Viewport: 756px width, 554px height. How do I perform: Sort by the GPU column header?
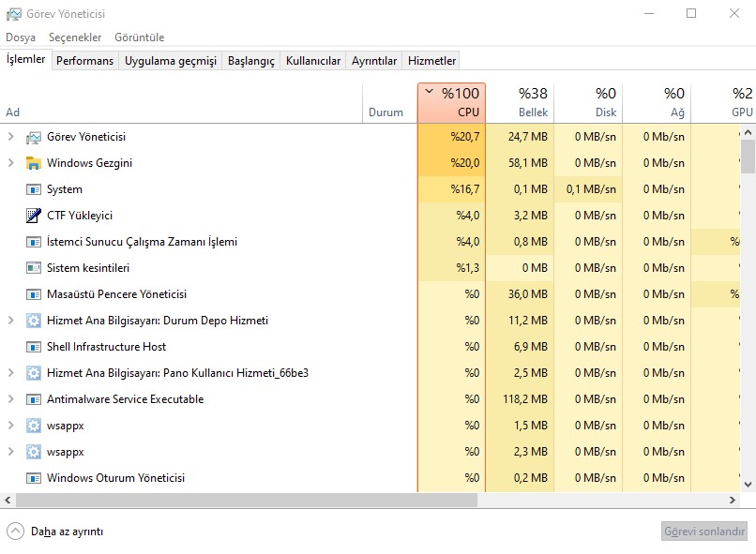coord(723,102)
